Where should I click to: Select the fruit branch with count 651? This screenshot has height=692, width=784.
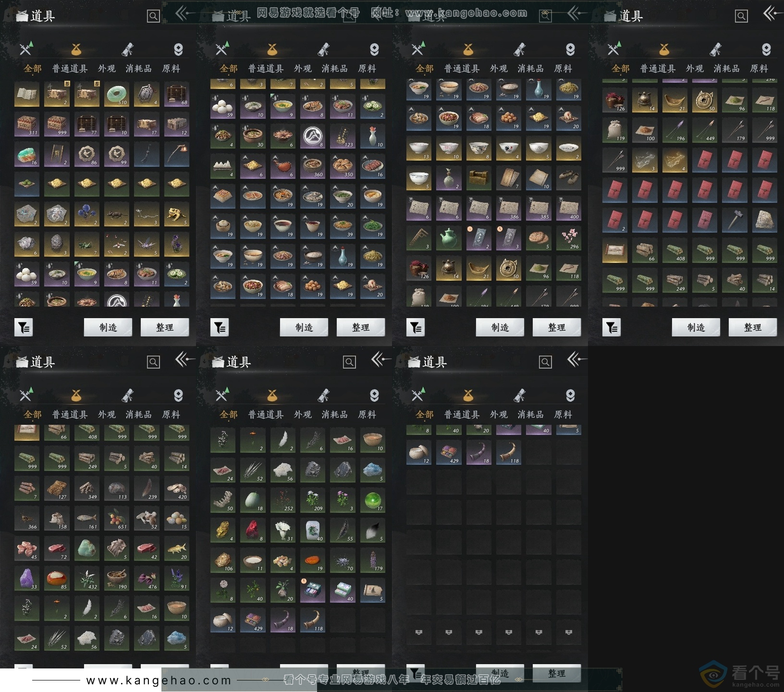pyautogui.click(x=117, y=519)
